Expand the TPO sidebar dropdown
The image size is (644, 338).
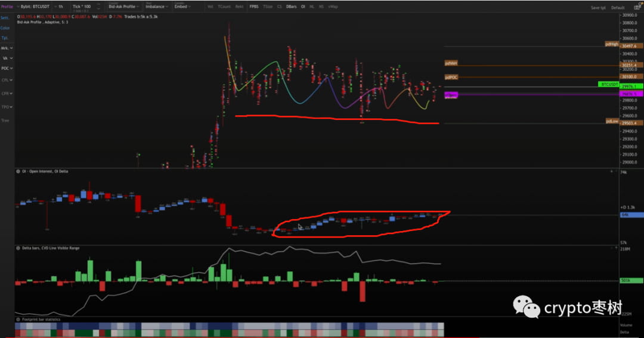click(x=7, y=107)
